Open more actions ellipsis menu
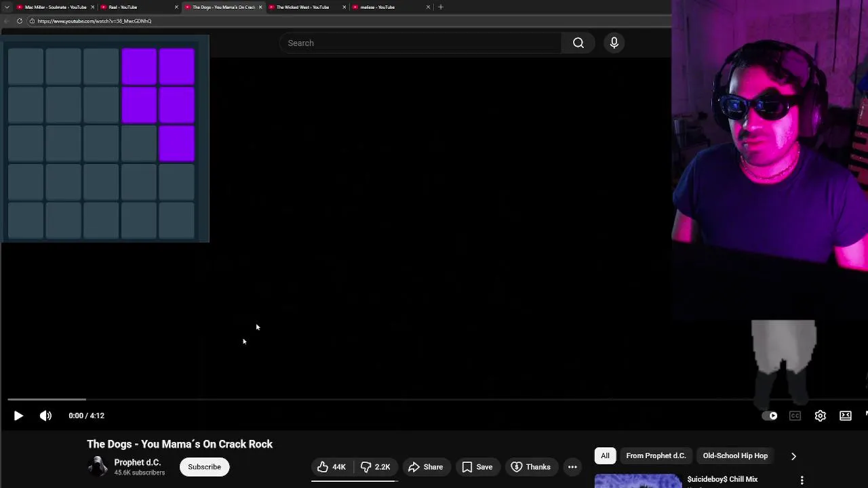 pos(572,467)
